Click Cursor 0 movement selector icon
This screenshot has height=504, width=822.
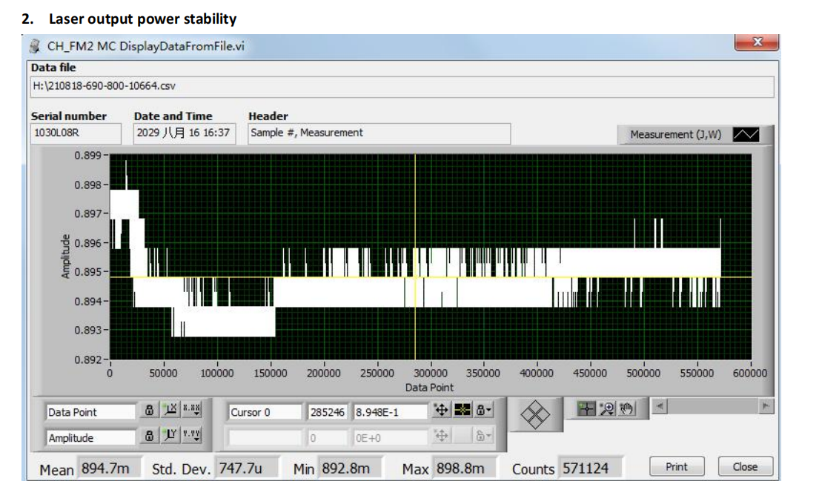tap(440, 411)
